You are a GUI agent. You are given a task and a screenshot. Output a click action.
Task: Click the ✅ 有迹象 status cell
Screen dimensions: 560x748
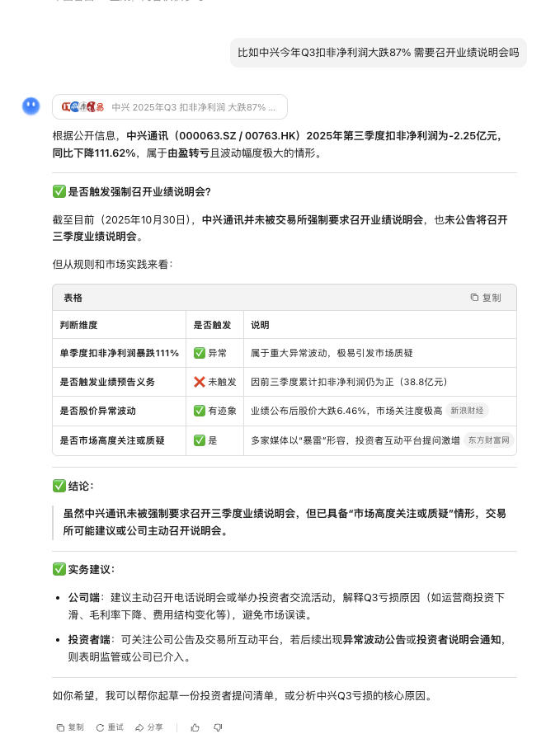coord(215,411)
